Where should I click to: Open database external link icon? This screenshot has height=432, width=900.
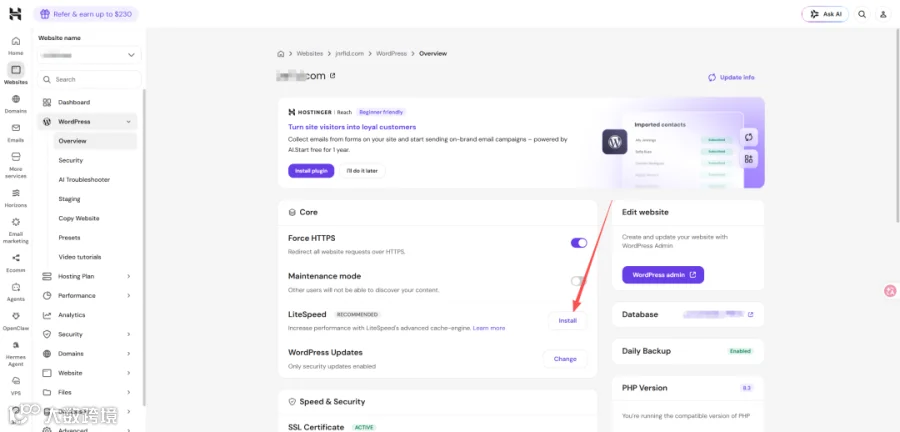(x=751, y=314)
